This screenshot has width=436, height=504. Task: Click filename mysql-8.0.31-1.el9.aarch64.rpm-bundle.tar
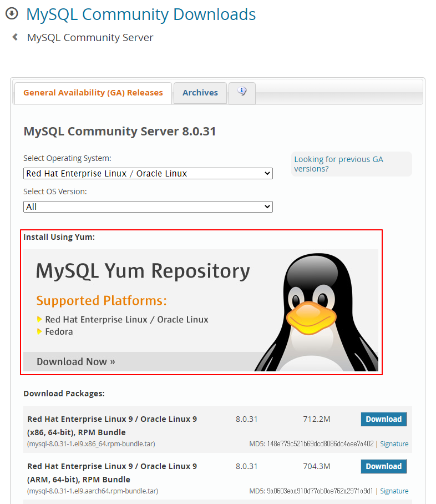93,491
